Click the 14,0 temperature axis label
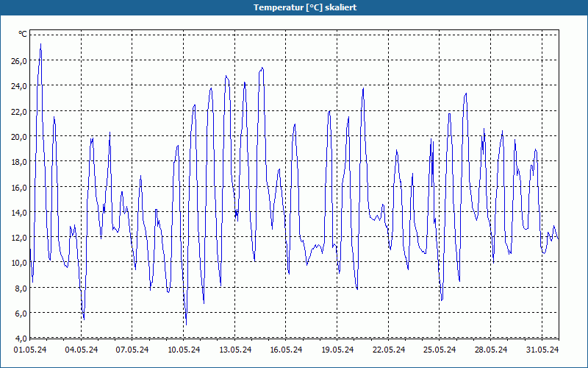The height and width of the screenshot is (368, 588). [19, 213]
